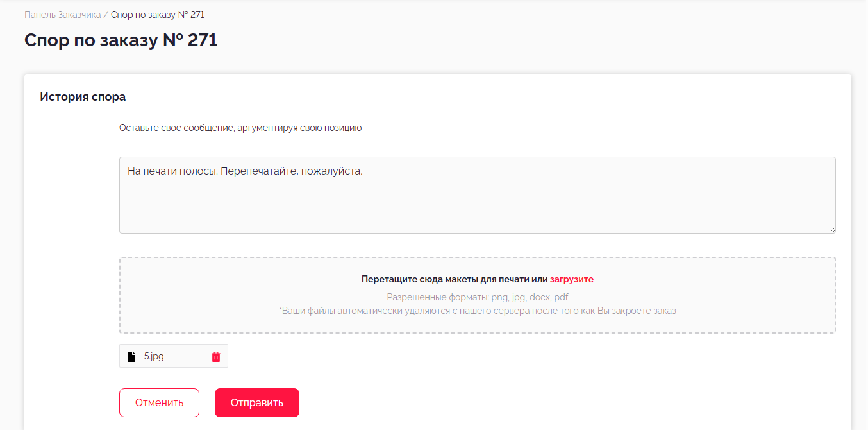This screenshot has height=430, width=868.
Task: Click the breadcrumb slash separator
Action: 106,15
